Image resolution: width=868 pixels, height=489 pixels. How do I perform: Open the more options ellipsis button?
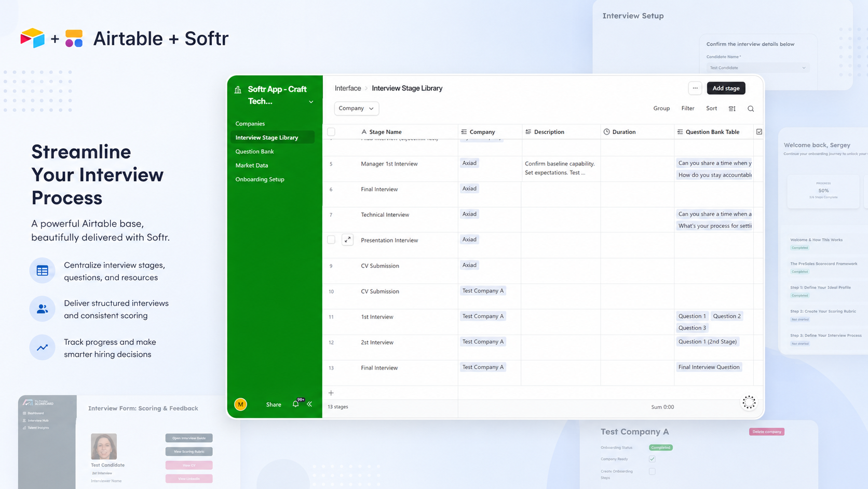point(695,88)
